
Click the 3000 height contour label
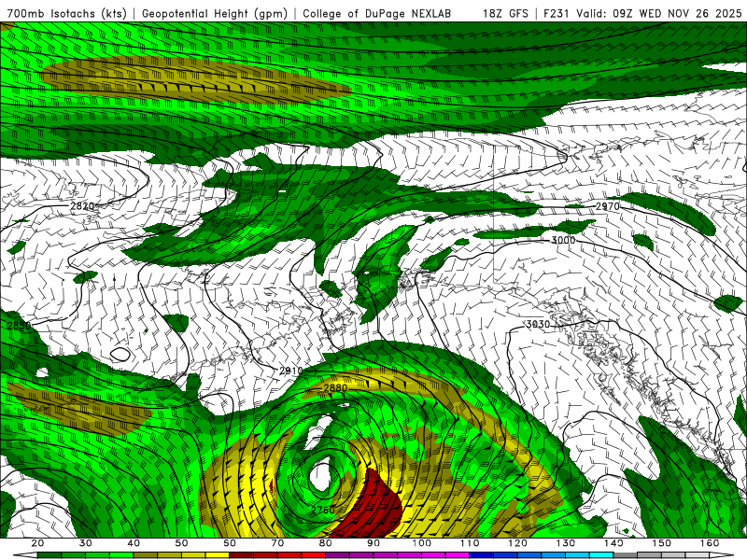click(x=564, y=240)
